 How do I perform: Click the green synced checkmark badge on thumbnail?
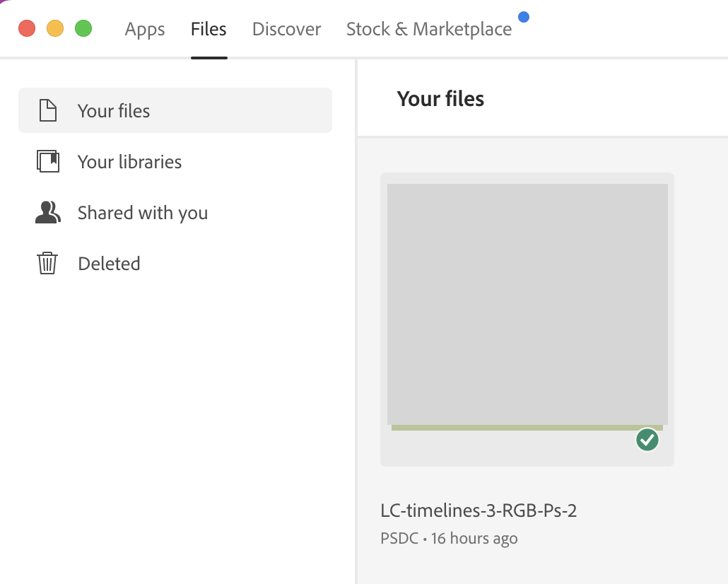pyautogui.click(x=647, y=439)
